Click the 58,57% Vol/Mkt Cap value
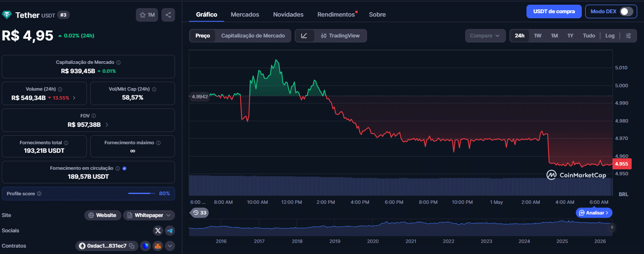Image resolution: width=644 pixels, height=254 pixels. pyautogui.click(x=132, y=97)
